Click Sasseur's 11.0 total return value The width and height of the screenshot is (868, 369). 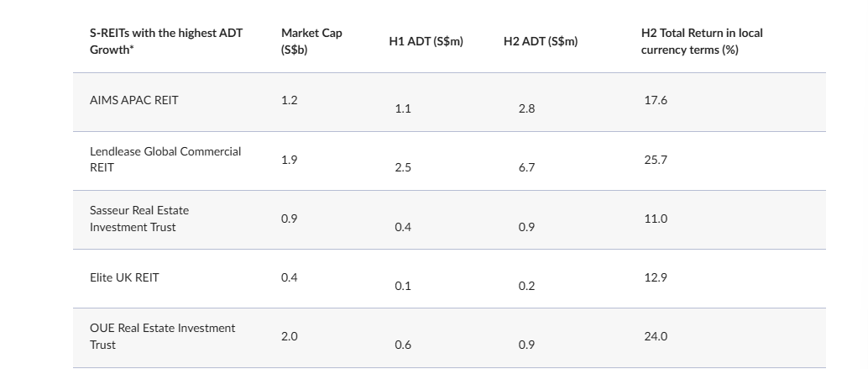tap(656, 219)
